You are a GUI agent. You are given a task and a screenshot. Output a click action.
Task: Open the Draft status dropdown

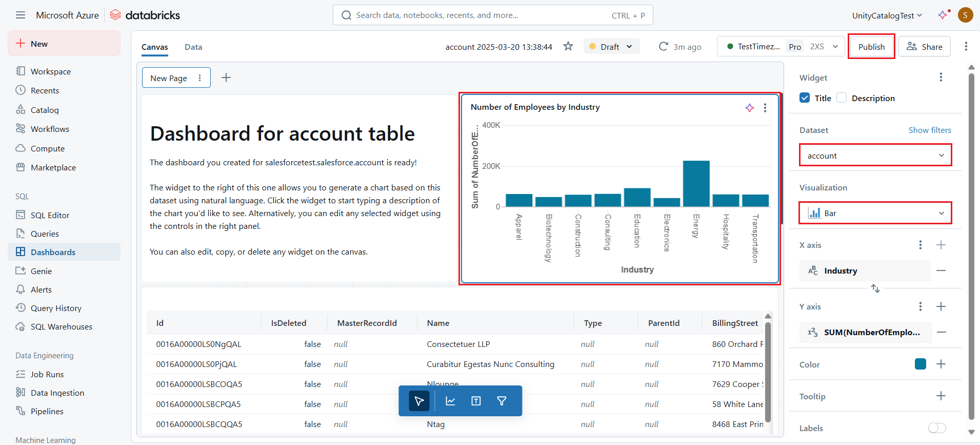611,47
